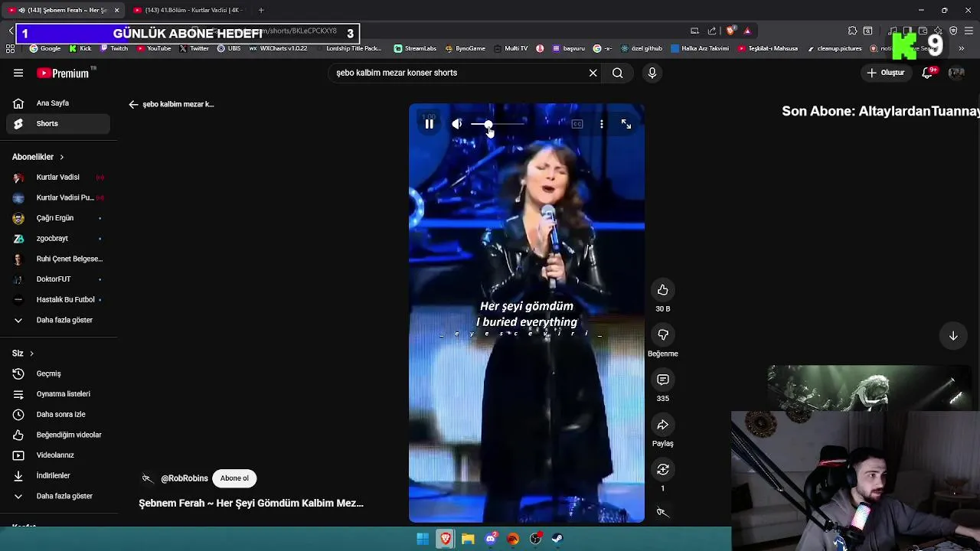Open Kurtlar Vadisi Pu... channel

(58, 197)
